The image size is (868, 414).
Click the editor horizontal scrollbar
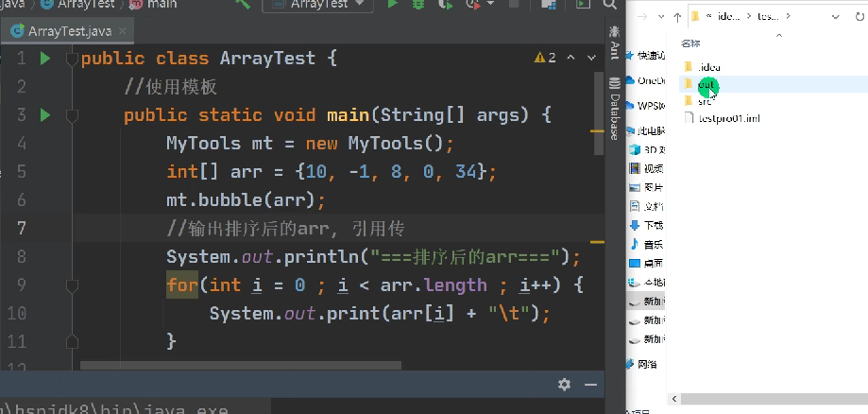click(240, 366)
